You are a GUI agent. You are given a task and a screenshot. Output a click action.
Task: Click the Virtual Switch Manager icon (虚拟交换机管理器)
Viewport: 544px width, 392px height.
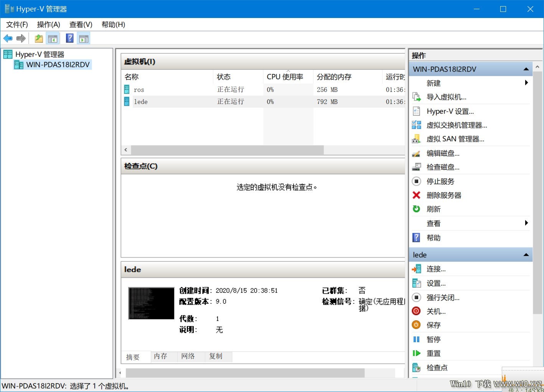pyautogui.click(x=416, y=125)
